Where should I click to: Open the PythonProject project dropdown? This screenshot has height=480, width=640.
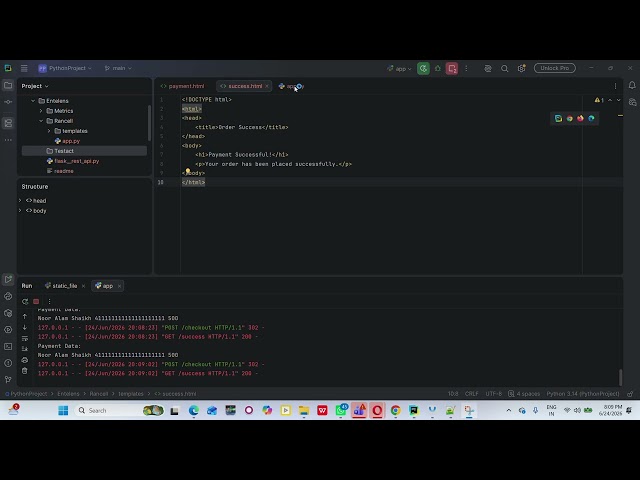65,68
